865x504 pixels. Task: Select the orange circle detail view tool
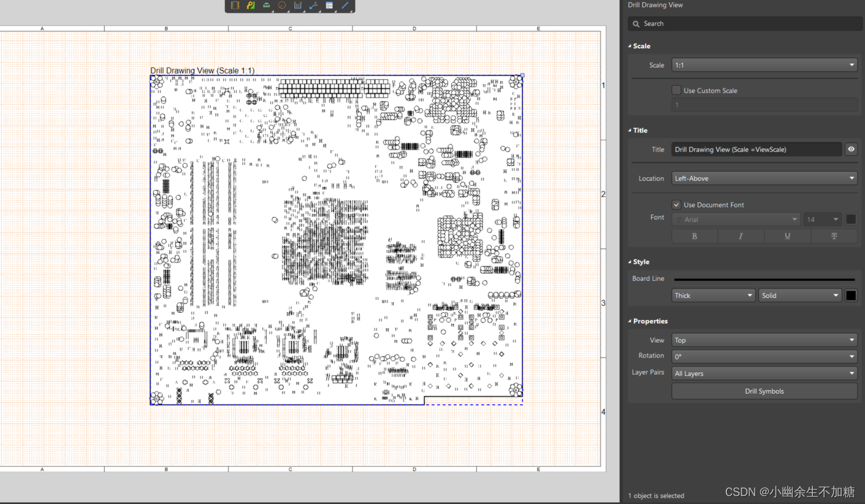(x=282, y=6)
